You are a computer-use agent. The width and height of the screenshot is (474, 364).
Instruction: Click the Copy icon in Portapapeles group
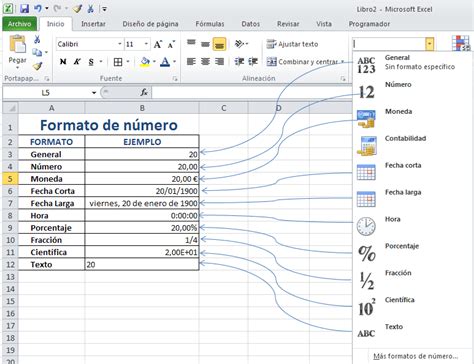(37, 52)
